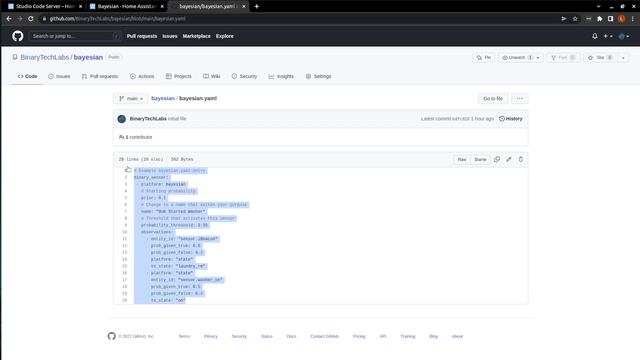
Task: Copy raw file contents icon
Action: click(497, 159)
